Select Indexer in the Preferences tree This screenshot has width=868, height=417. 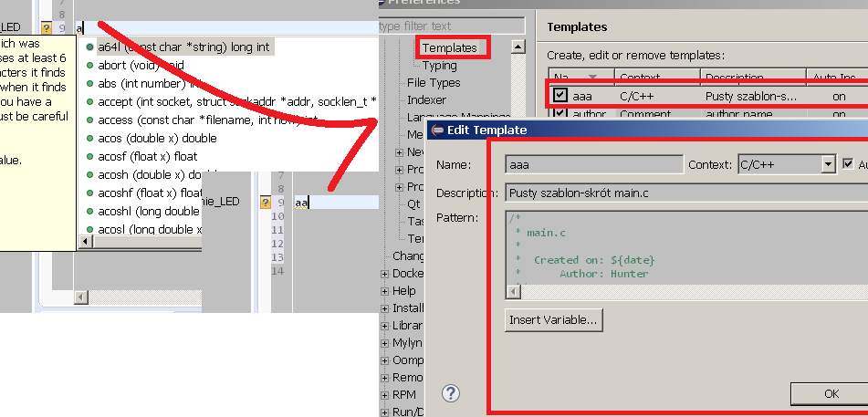click(x=426, y=100)
